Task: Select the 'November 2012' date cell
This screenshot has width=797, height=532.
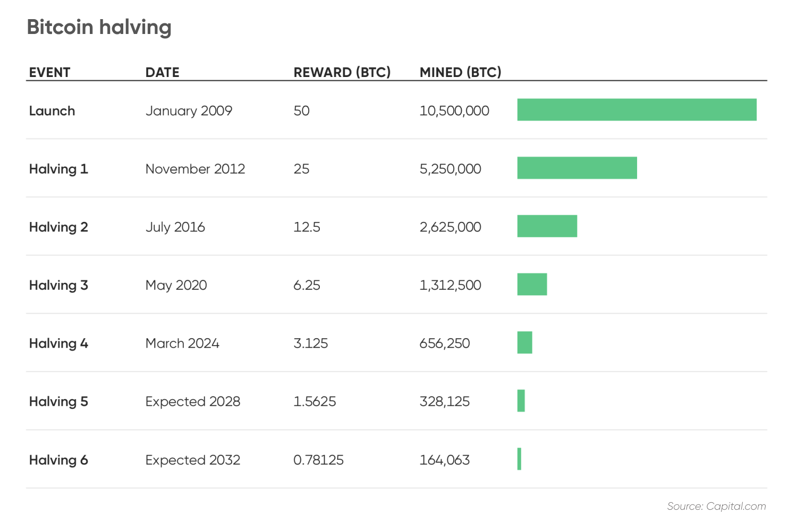Action: tap(196, 169)
